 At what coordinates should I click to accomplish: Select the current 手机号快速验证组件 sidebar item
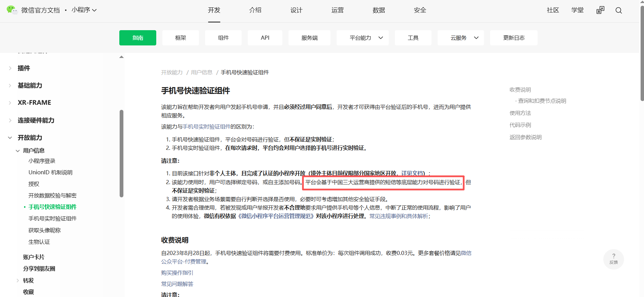53,207
